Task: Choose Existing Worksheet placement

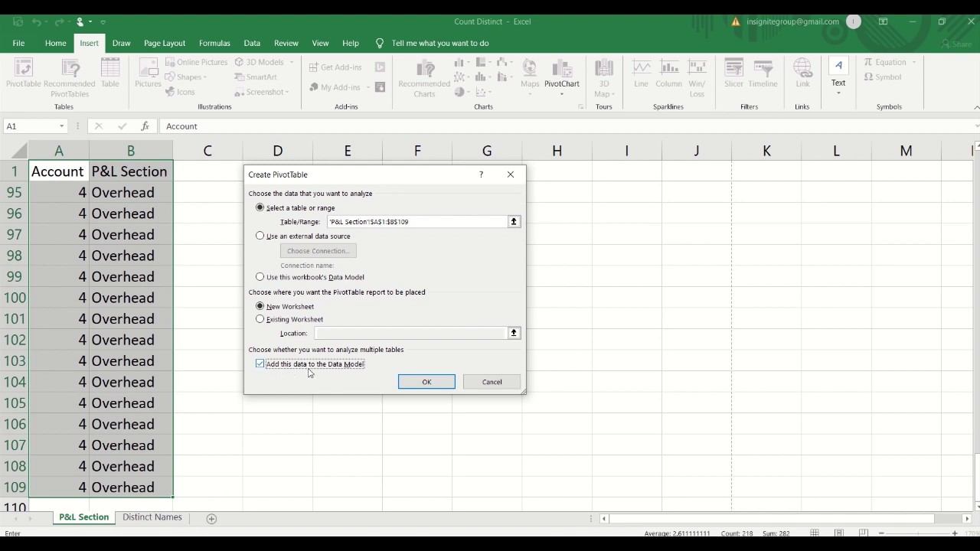Action: pos(260,319)
